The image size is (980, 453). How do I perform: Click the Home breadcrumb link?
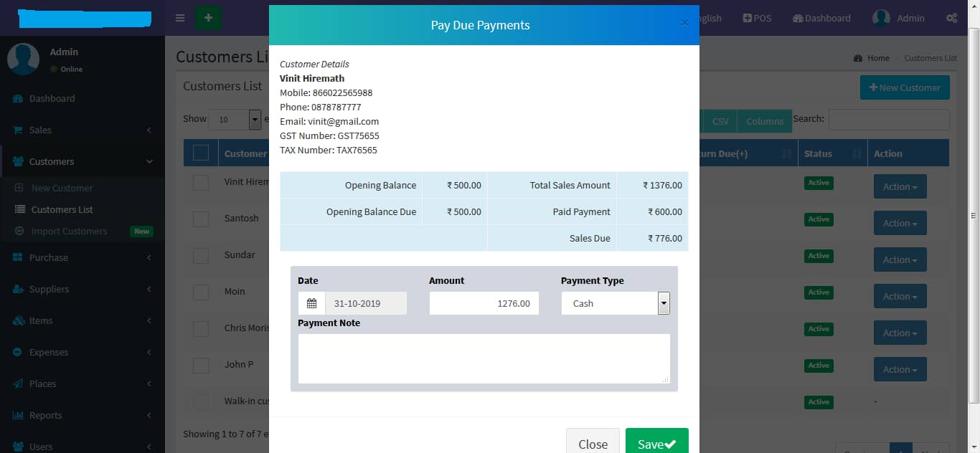[x=872, y=58]
